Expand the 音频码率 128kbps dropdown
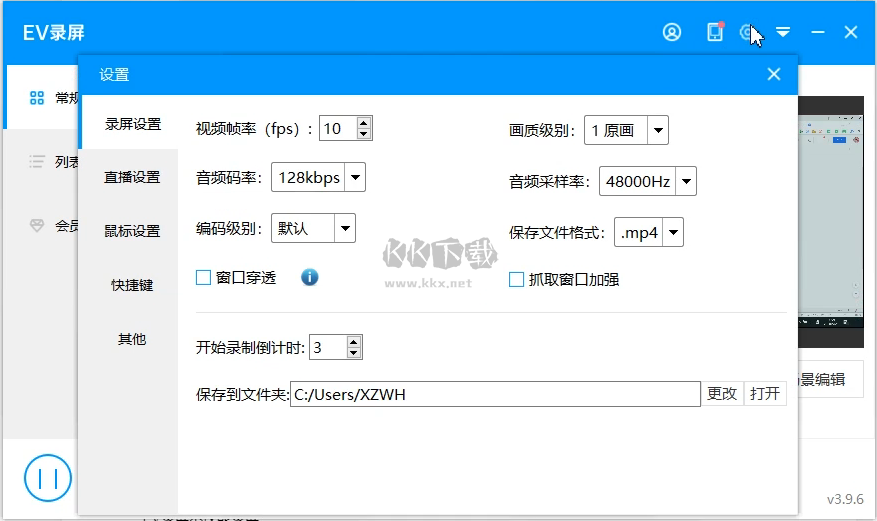 pos(355,177)
